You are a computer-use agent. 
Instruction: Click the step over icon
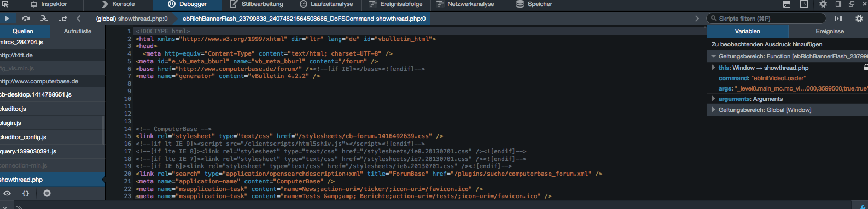26,19
